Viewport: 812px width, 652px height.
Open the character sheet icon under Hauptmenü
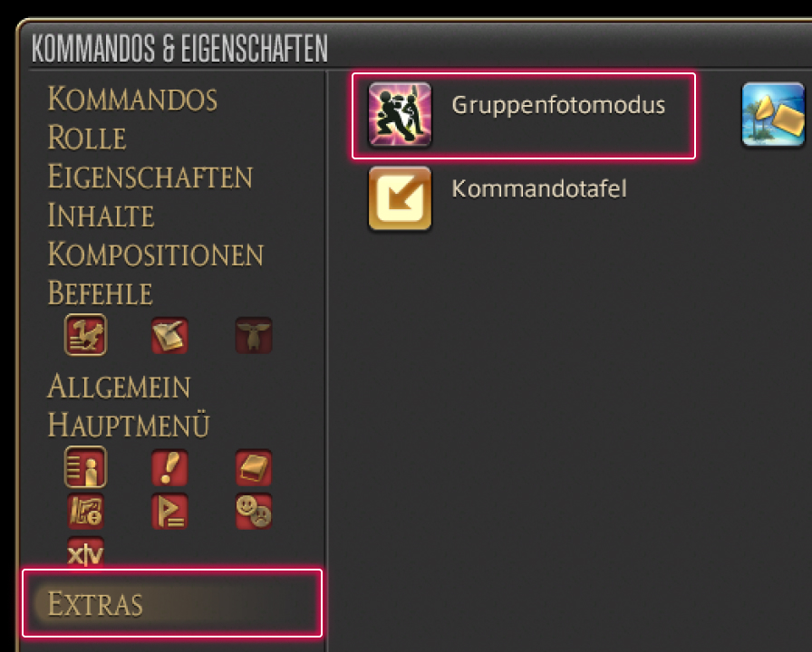coord(85,467)
